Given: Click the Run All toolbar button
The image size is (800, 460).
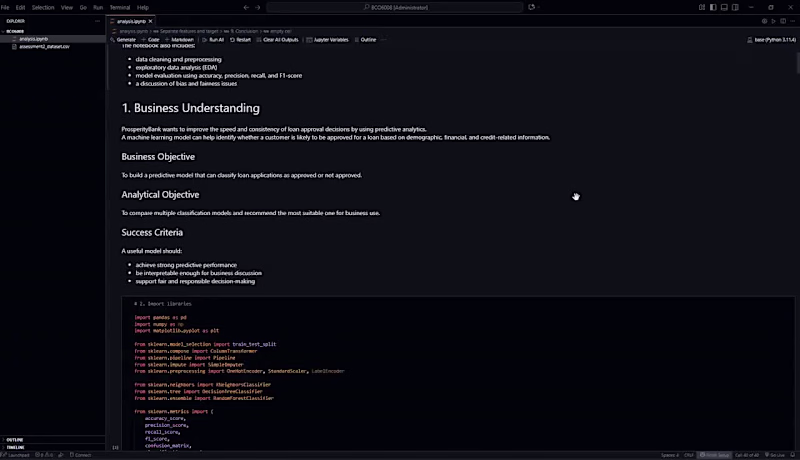Looking at the screenshot, I should click(x=213, y=40).
